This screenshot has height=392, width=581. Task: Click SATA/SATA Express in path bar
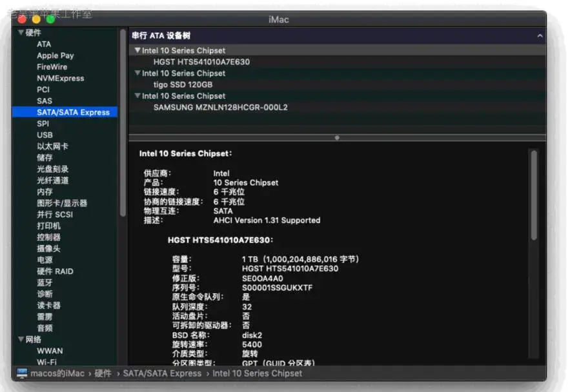click(x=162, y=373)
